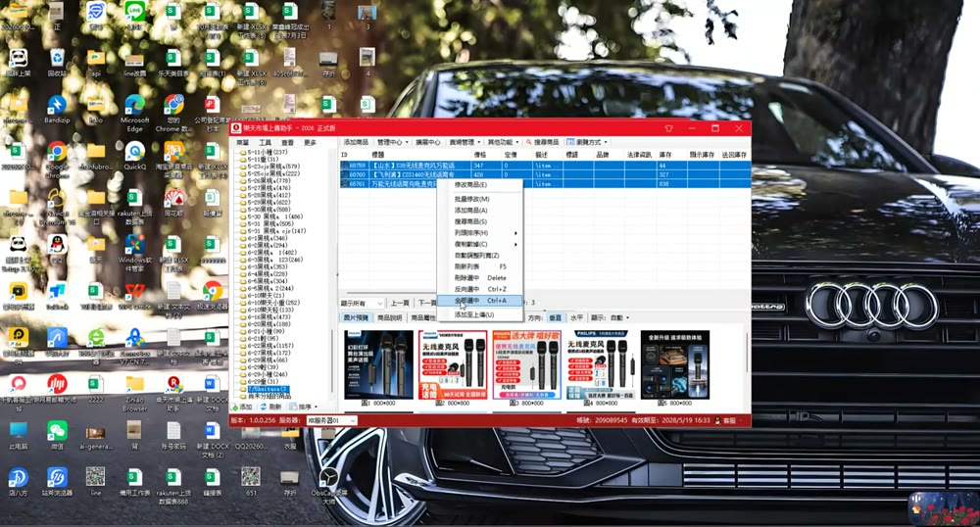Expand the 顯示所有 combo box

point(362,303)
